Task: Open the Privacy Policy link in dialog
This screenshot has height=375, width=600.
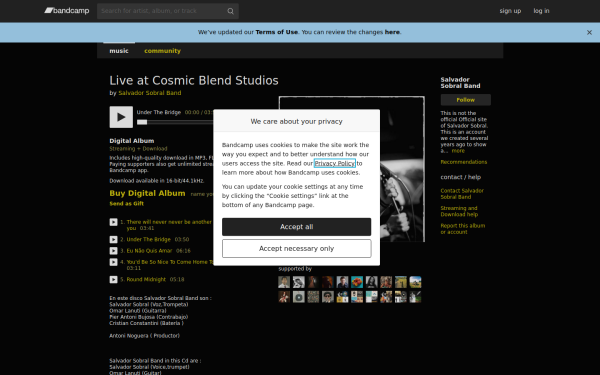Action: pos(334,163)
